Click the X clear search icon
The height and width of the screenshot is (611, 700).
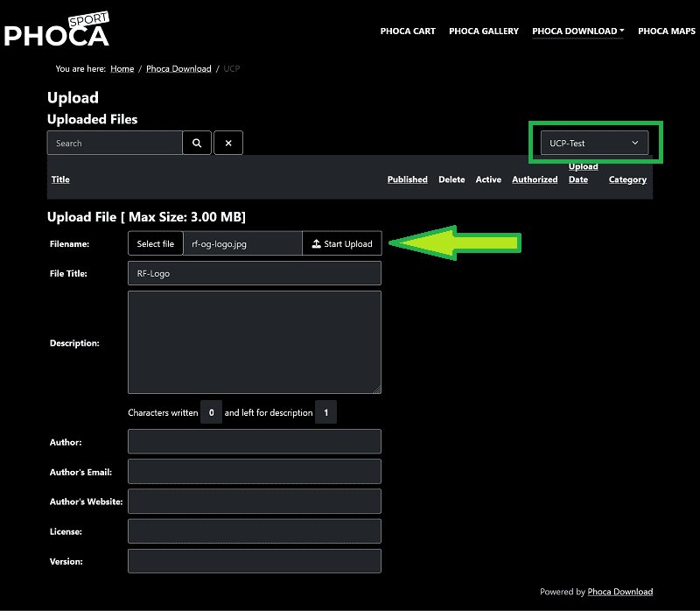click(x=228, y=143)
